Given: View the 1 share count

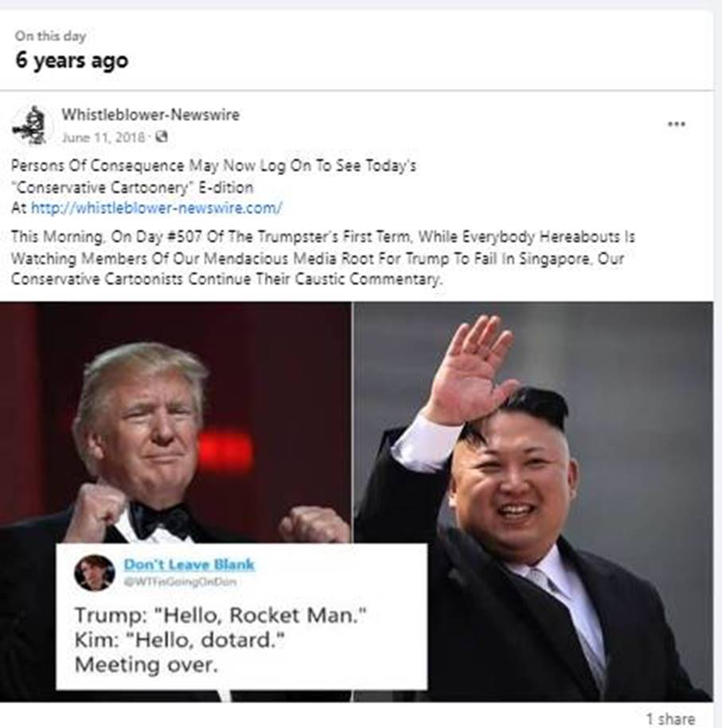Looking at the screenshot, I should 670,718.
